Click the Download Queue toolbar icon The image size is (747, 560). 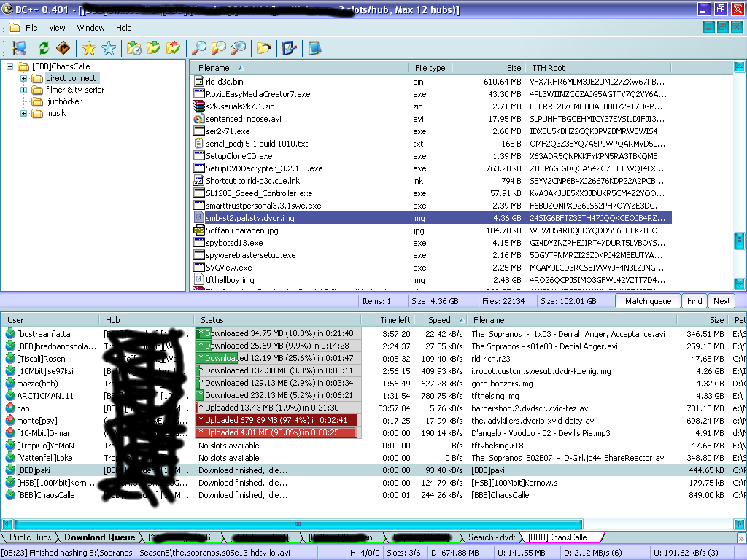coord(134,48)
